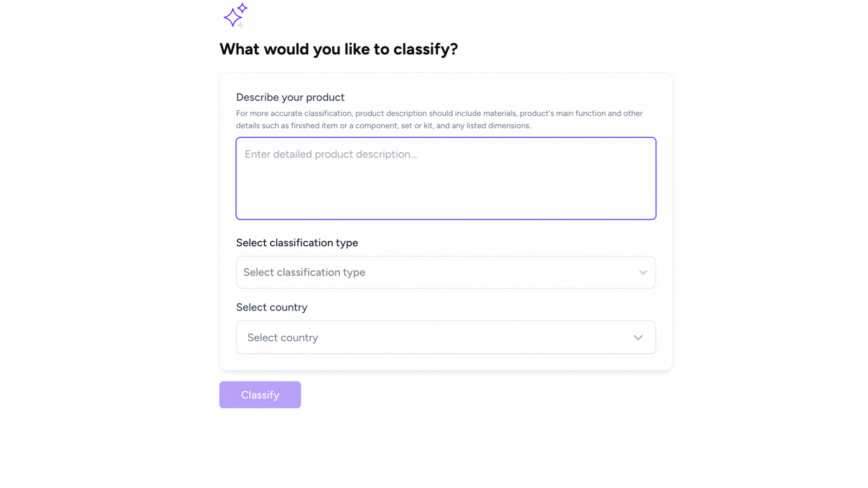Click the small upper sparkle star

243,8
